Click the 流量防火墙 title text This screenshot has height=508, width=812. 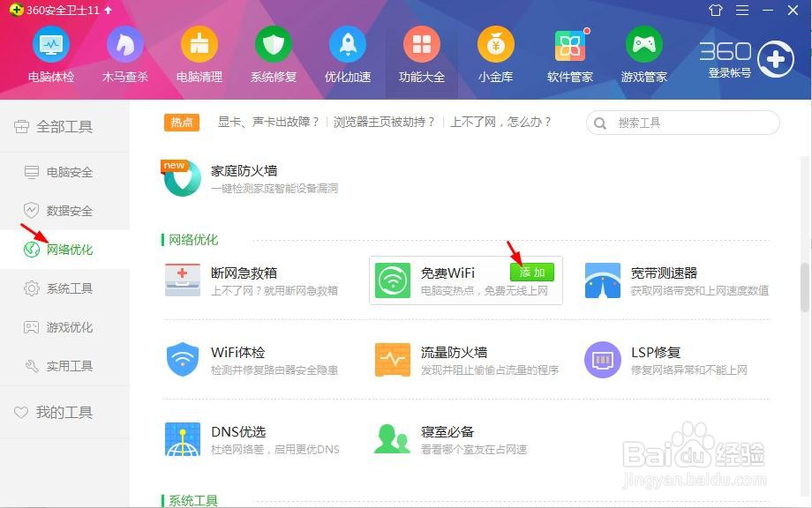[x=454, y=352]
